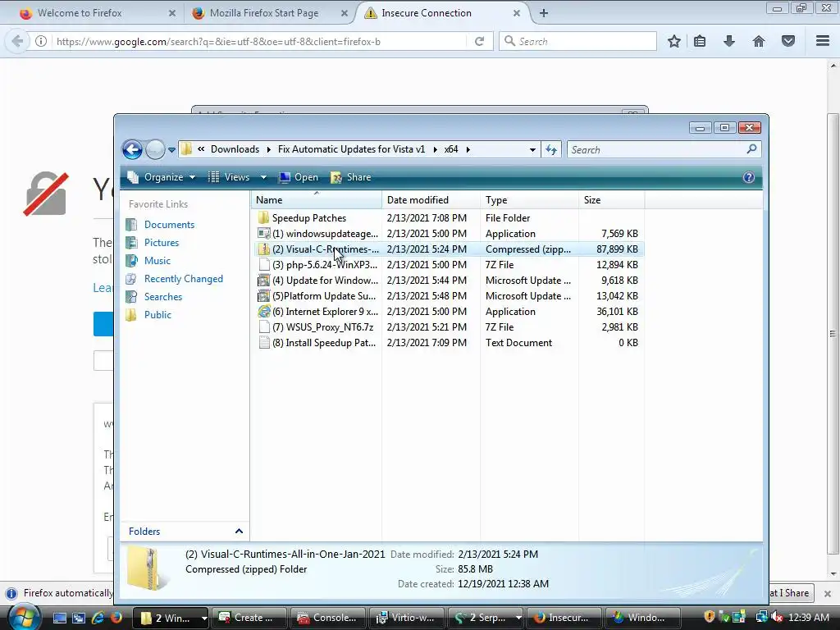
Task: Click Share in Explorer toolbar
Action: pyautogui.click(x=351, y=177)
